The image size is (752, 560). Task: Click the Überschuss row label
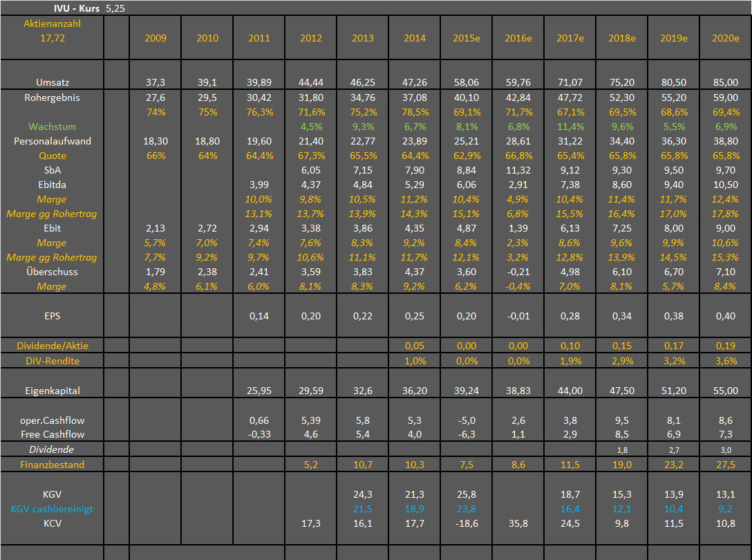click(53, 272)
